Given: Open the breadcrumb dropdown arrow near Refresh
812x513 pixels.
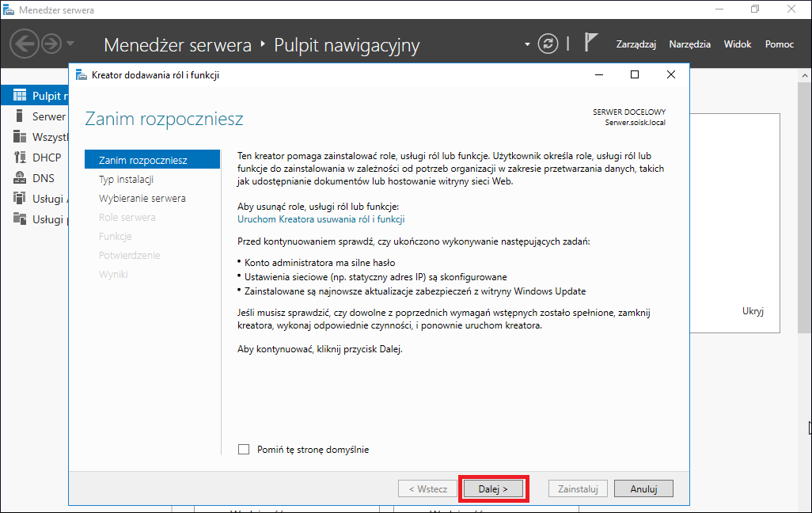Looking at the screenshot, I should tap(527, 44).
